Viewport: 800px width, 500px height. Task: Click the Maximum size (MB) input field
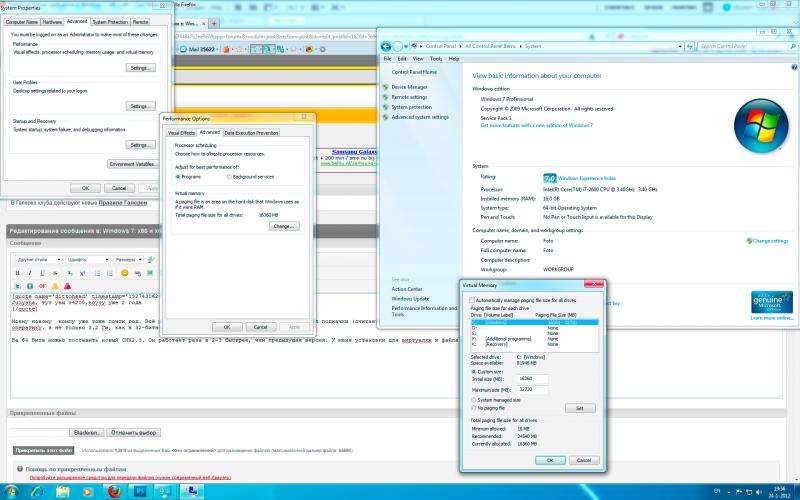pyautogui.click(x=533, y=390)
